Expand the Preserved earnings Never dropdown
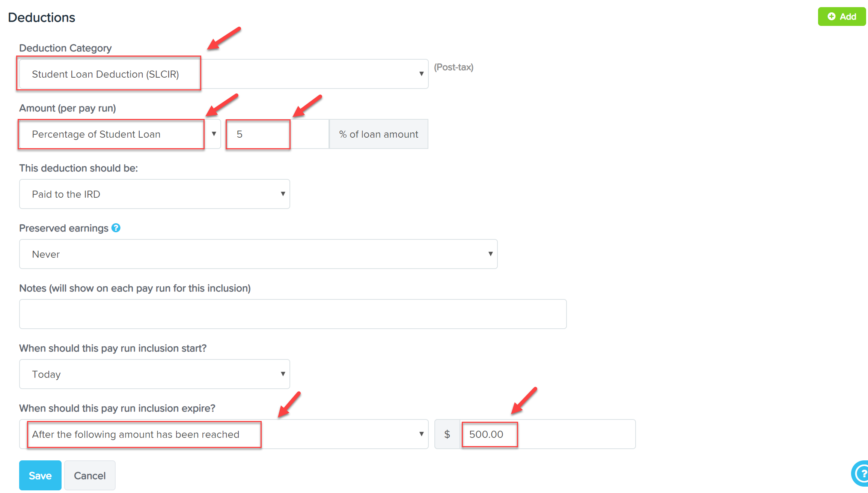This screenshot has height=493, width=868. pos(258,254)
